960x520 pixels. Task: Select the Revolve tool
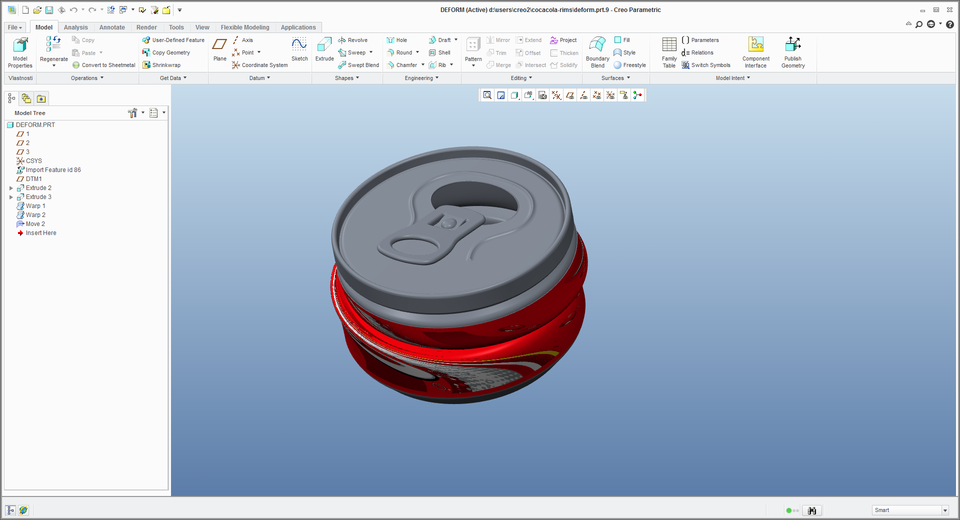353,40
